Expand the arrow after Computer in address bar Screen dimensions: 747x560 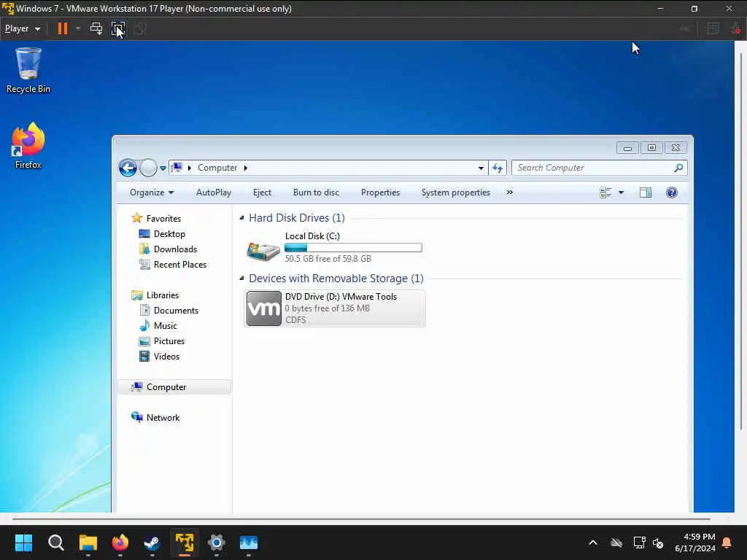pyautogui.click(x=246, y=168)
